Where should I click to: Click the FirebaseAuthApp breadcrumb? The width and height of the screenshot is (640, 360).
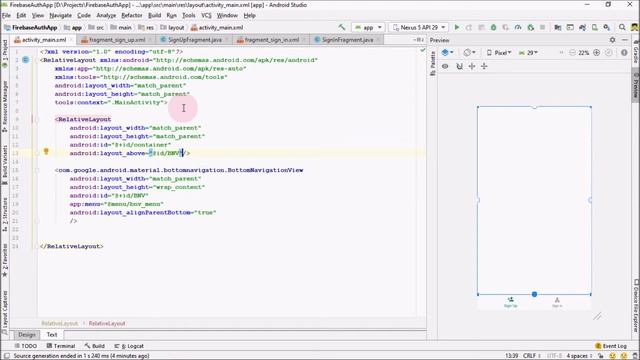[x=31, y=27]
